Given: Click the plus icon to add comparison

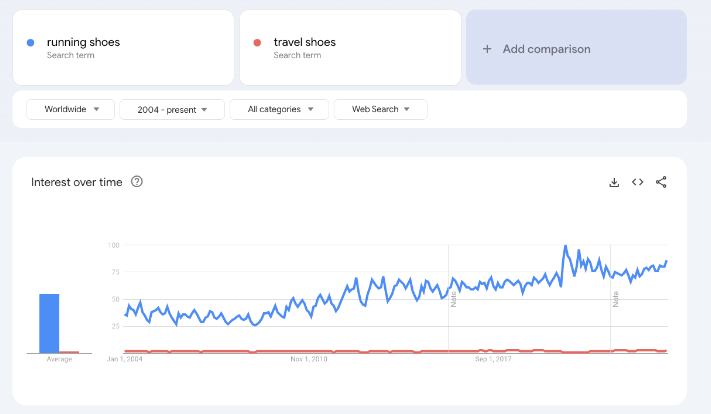Looking at the screenshot, I should 487,49.
